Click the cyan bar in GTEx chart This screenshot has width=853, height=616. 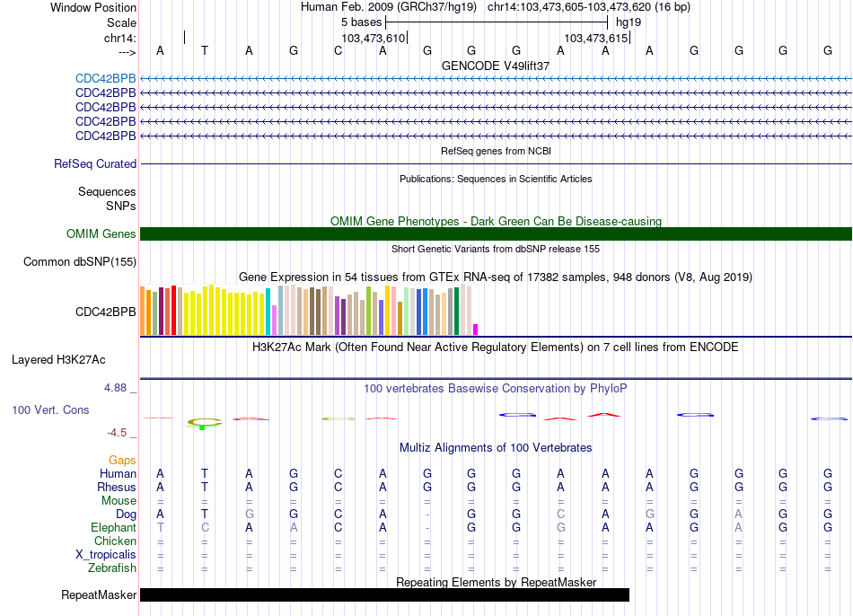click(x=268, y=312)
